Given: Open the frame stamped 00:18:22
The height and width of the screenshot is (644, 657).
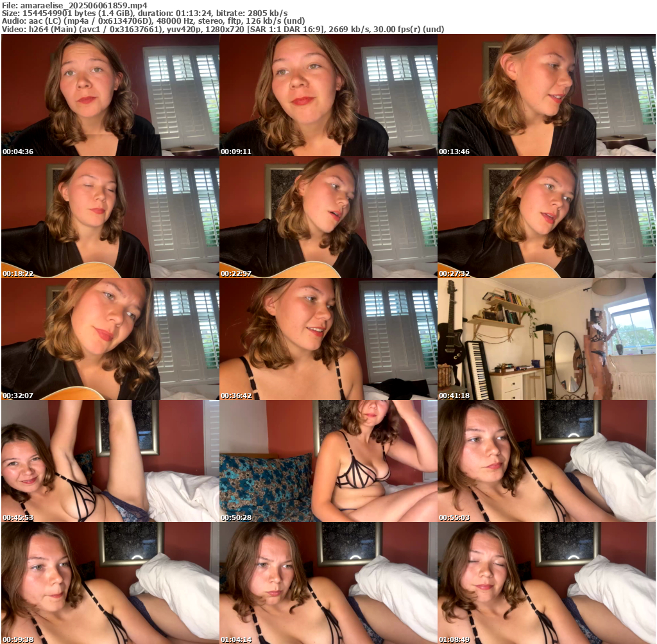Looking at the screenshot, I should (110, 217).
